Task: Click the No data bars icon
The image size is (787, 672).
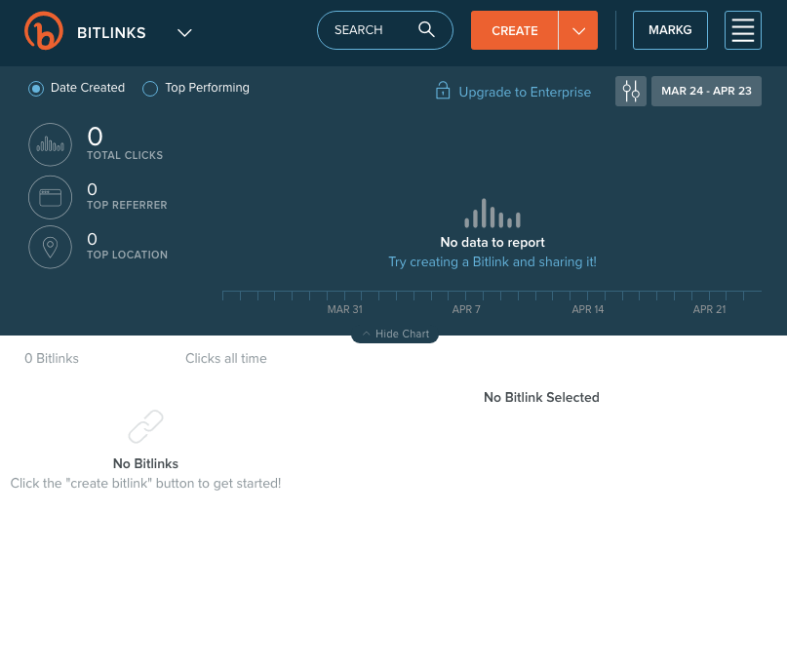Action: [492, 214]
